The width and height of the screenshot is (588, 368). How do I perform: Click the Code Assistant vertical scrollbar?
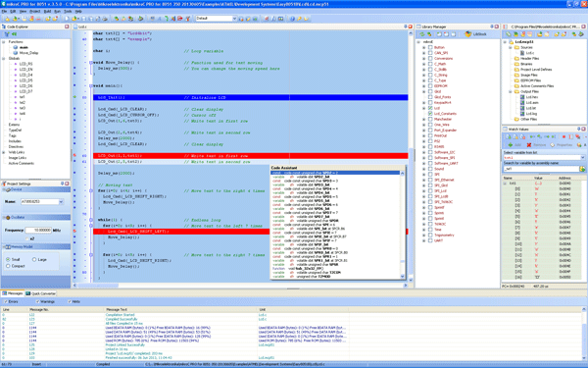pyautogui.click(x=403, y=225)
